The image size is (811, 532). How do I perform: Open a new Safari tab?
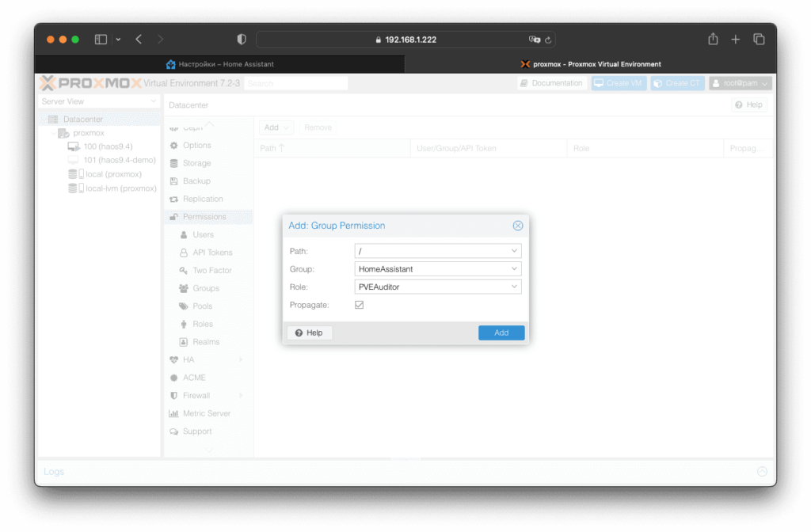point(735,40)
